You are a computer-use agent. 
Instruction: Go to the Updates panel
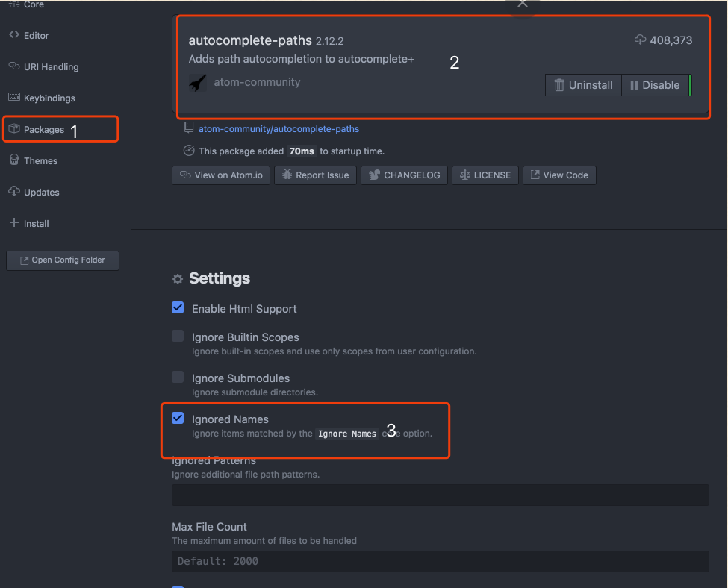tap(41, 192)
